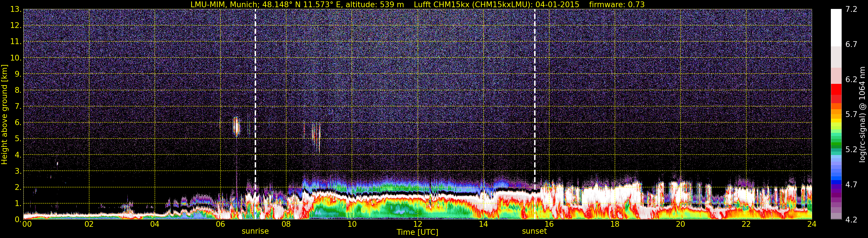868x238 pixels.
Task: Click the time axis tick label 02
Action: pyautogui.click(x=89, y=224)
